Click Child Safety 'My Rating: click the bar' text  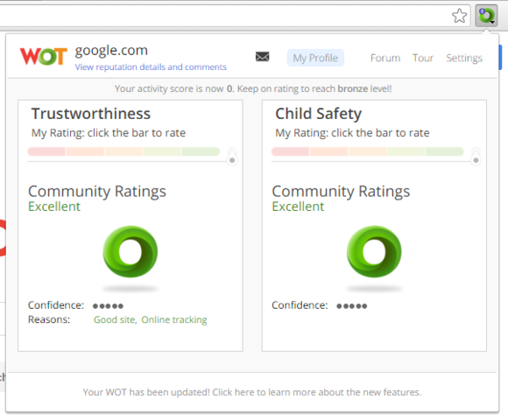pos(352,133)
